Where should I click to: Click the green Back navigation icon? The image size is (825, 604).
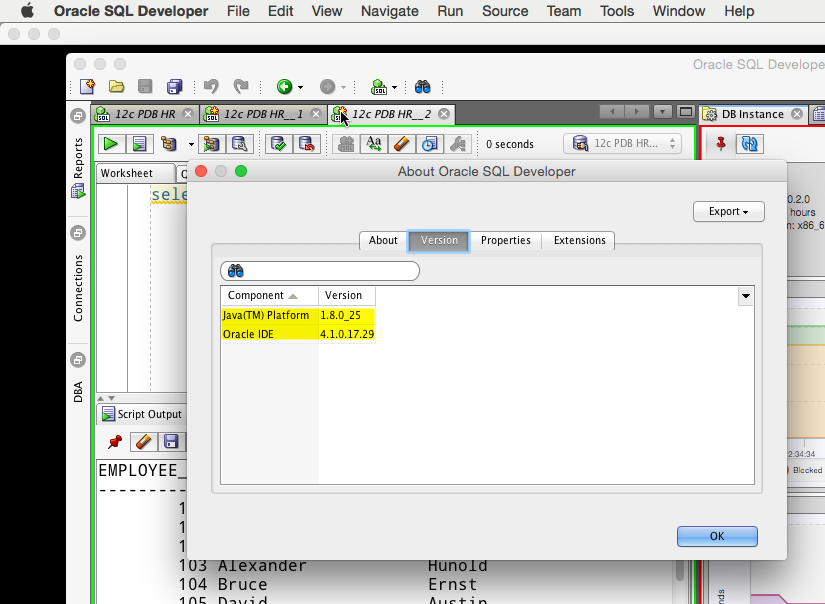coord(285,86)
